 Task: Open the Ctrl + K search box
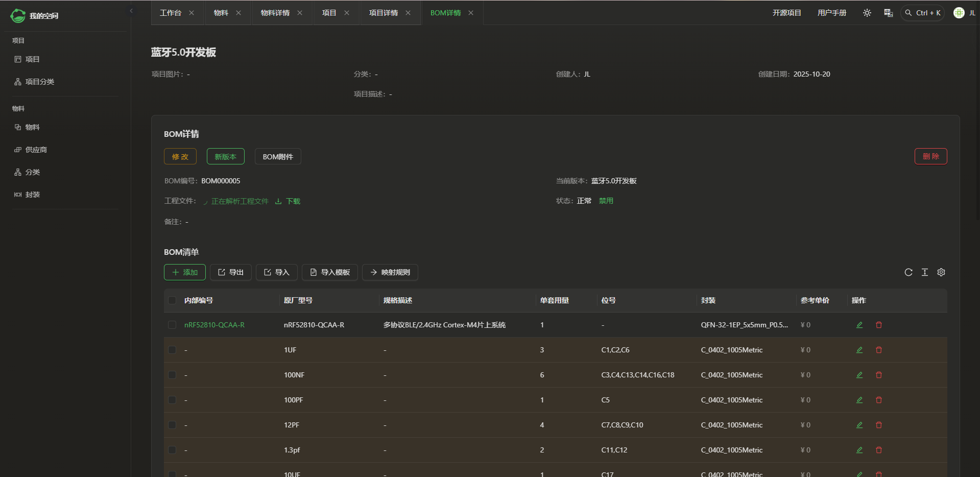922,13
